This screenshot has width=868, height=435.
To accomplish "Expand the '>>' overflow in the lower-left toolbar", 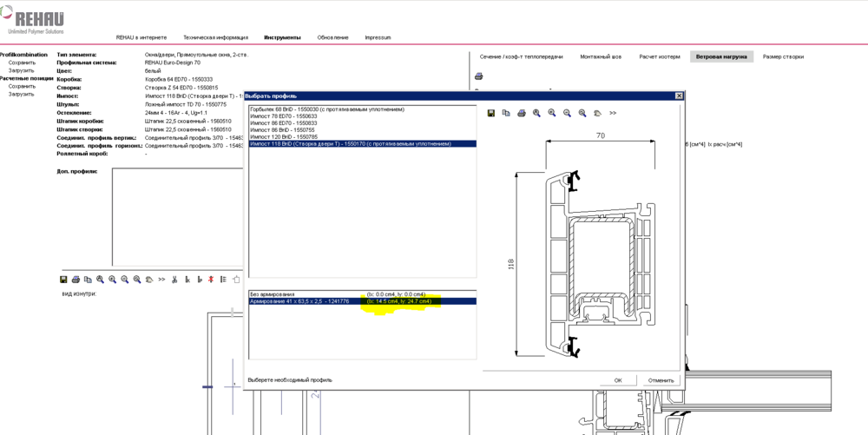I will (161, 280).
